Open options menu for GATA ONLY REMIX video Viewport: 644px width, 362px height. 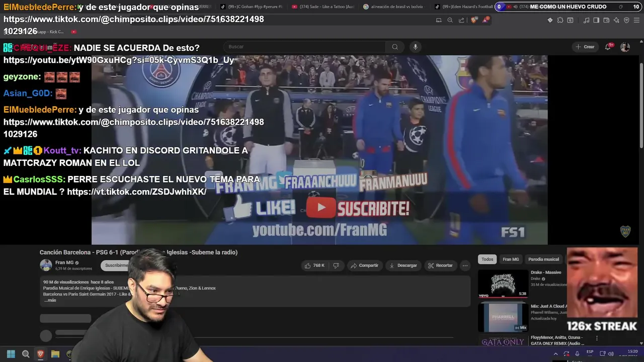[x=597, y=338]
